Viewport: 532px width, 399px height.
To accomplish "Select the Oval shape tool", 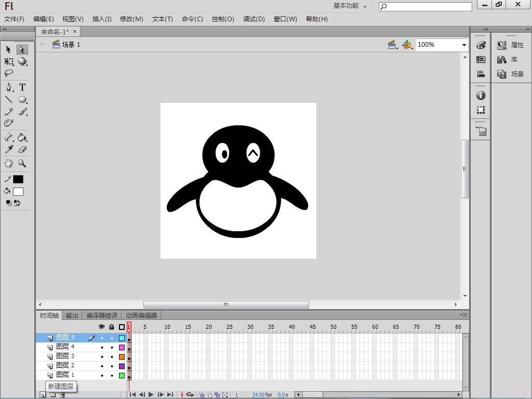I will click(x=22, y=99).
